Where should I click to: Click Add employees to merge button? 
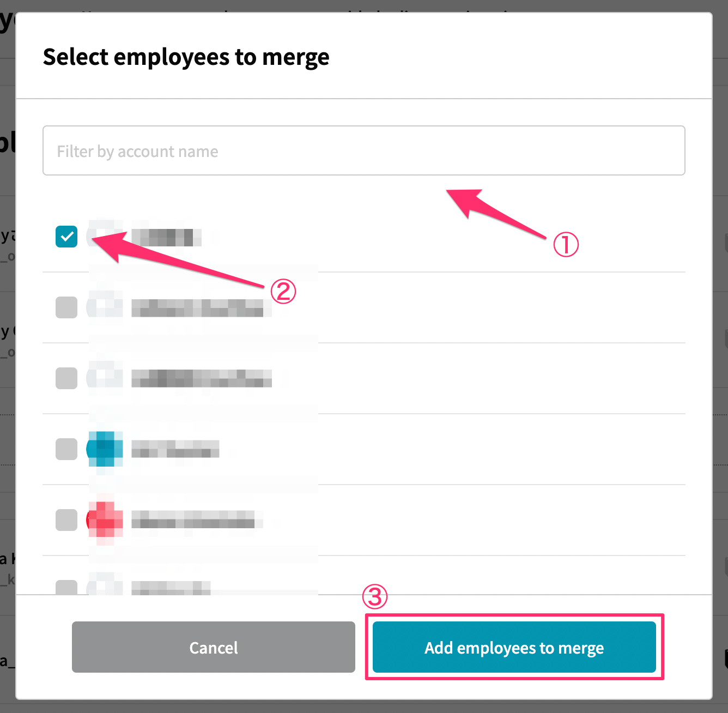coord(514,647)
